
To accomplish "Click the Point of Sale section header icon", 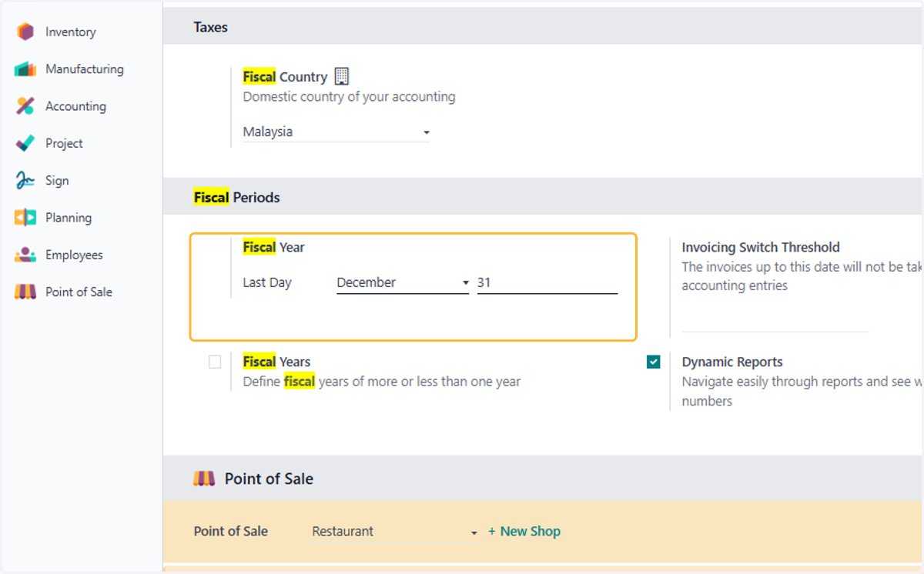I will click(204, 479).
